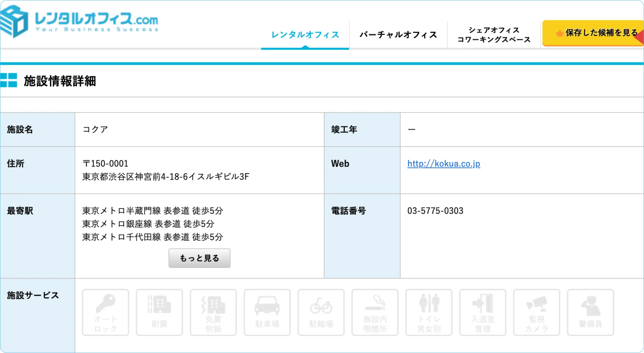The width and height of the screenshot is (644, 353).
Task: Click the 施設内喫煙所 smoking area icon
Action: point(375,312)
